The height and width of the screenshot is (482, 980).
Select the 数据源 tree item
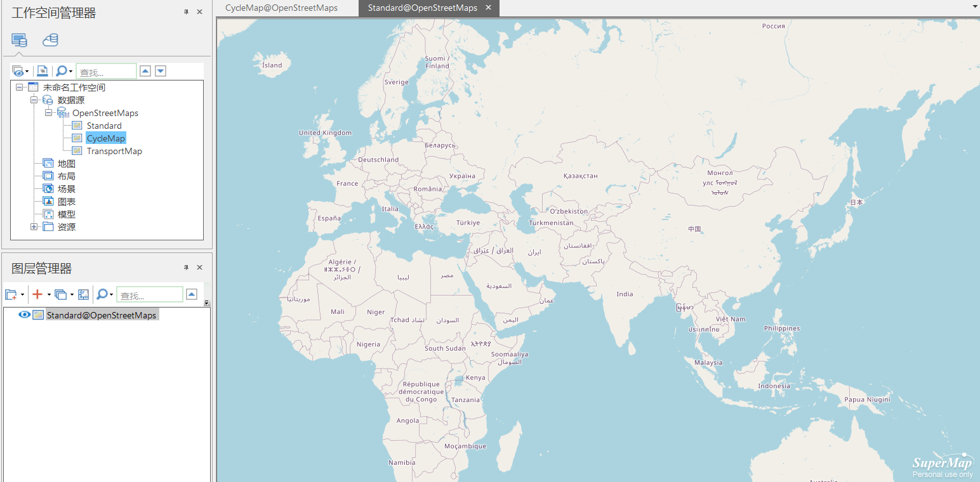71,100
